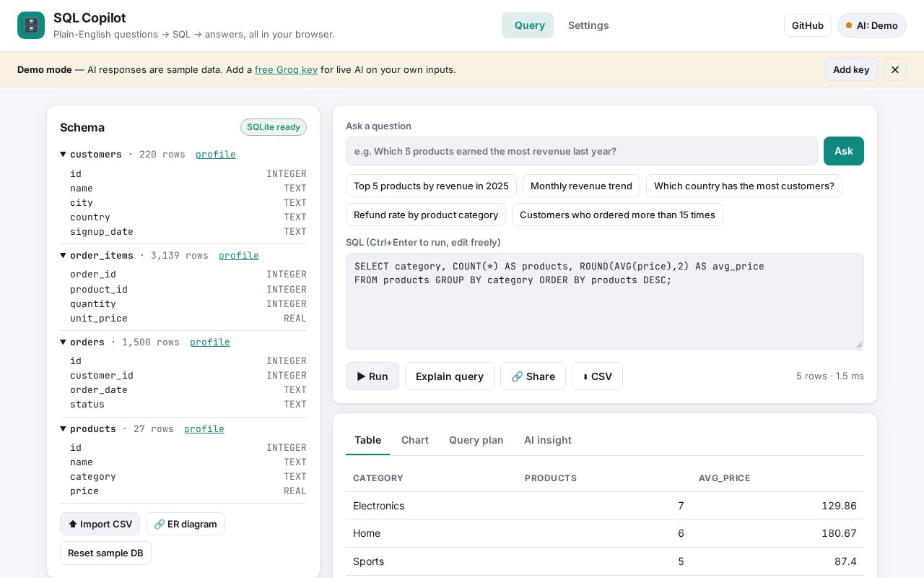Click inside the SQL editor textarea
Viewport: 924px width, 578px height.
(605, 301)
